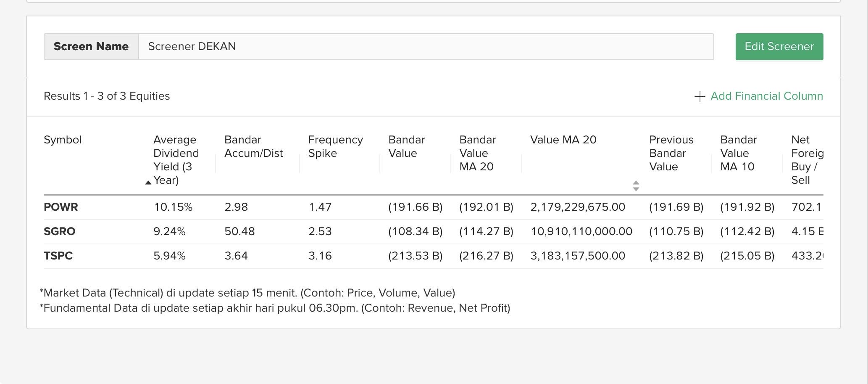Screen dimensions: 868x384
Task: Sort by Net Foreign Buy / Sell header
Action: point(806,160)
